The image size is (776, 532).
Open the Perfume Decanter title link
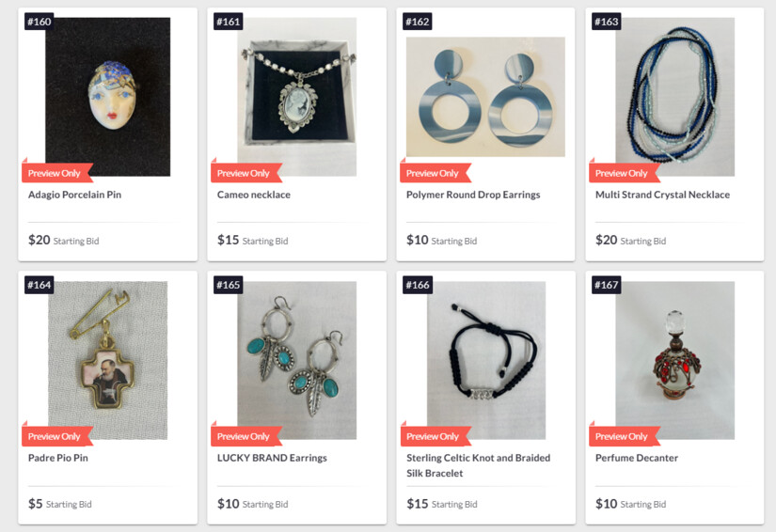(x=637, y=458)
